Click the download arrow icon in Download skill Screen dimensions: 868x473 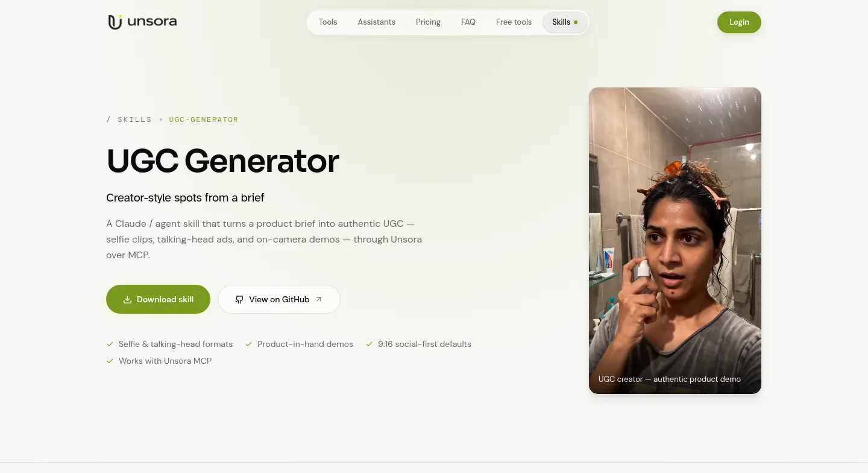coord(127,300)
